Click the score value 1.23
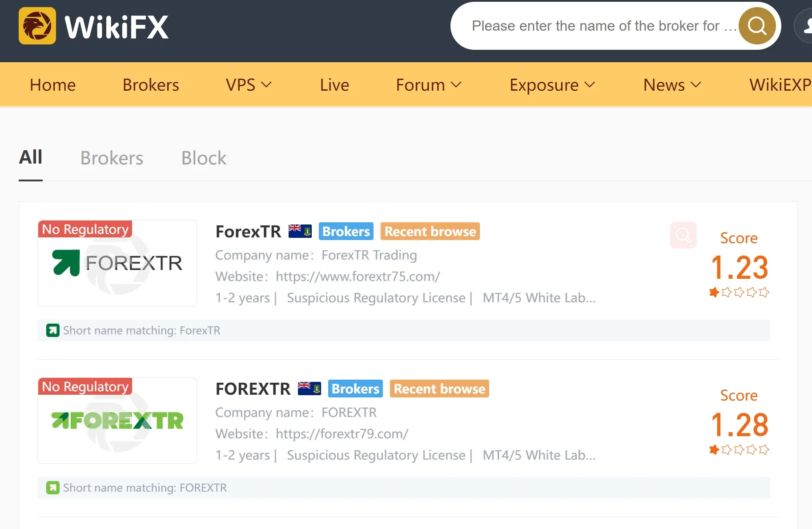 point(740,267)
